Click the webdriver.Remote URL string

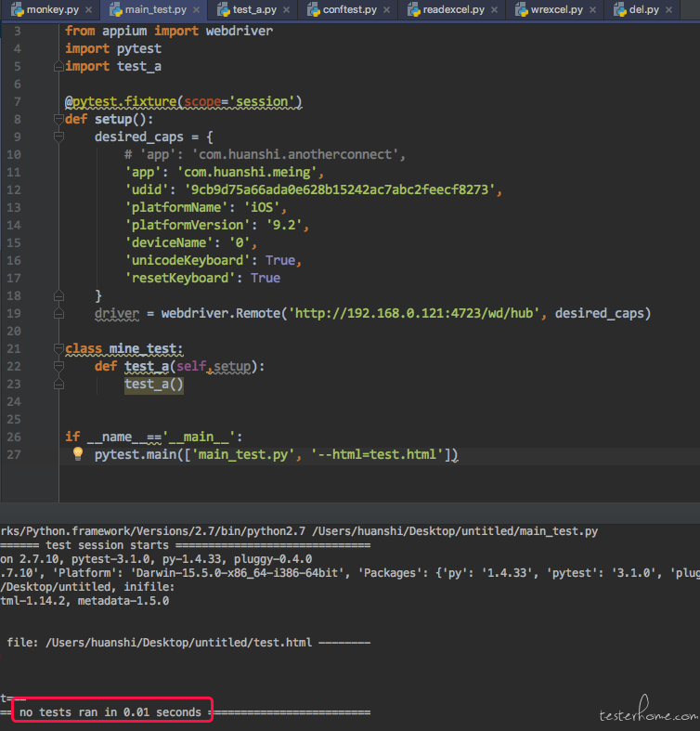click(x=414, y=313)
